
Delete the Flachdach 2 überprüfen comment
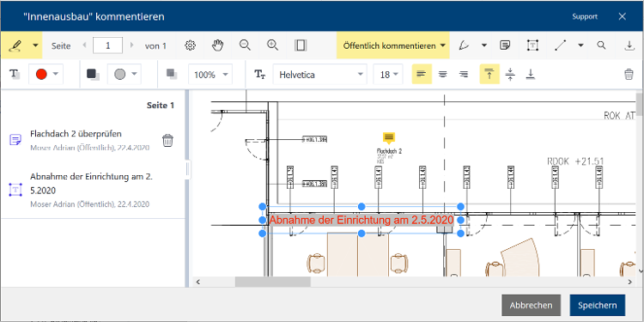point(167,141)
